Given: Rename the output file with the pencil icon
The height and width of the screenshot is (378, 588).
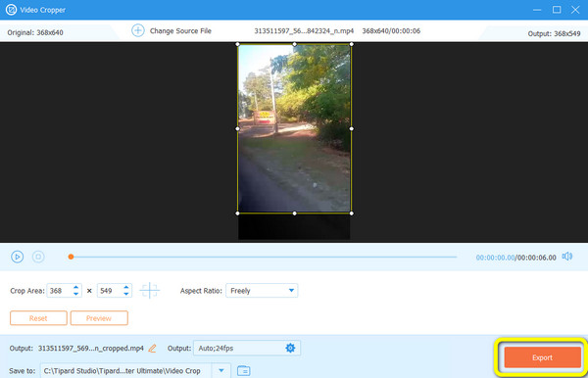Looking at the screenshot, I should click(152, 349).
